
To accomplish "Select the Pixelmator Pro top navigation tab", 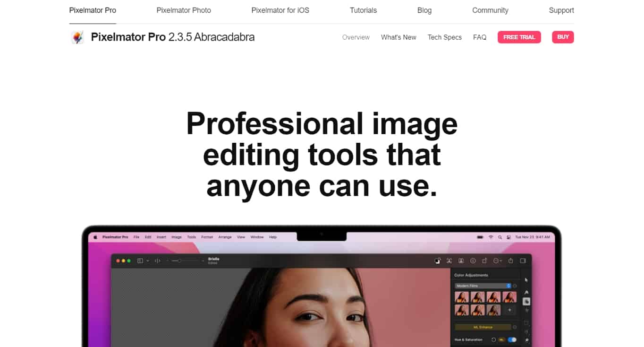I will coord(93,10).
